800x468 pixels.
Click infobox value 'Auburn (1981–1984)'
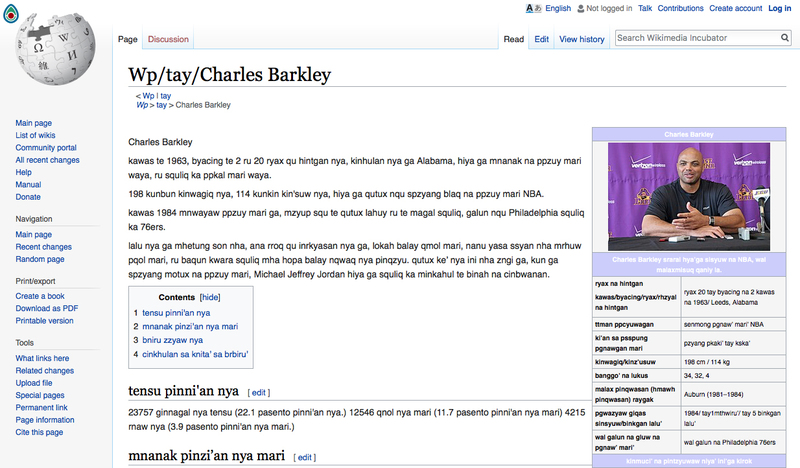click(713, 395)
